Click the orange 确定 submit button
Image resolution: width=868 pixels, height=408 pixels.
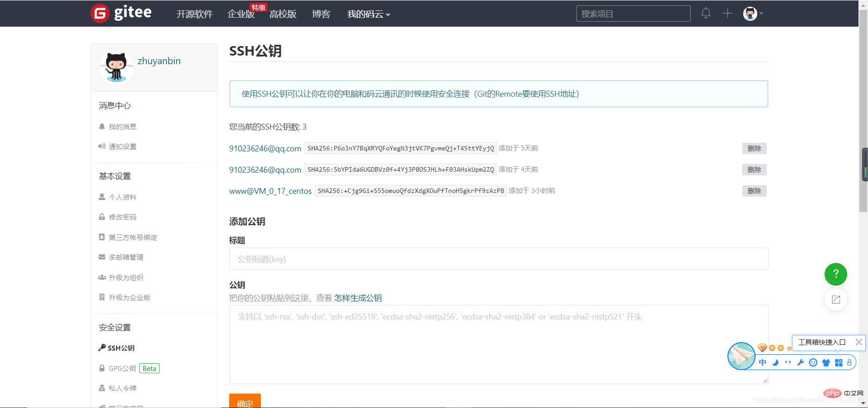[245, 401]
